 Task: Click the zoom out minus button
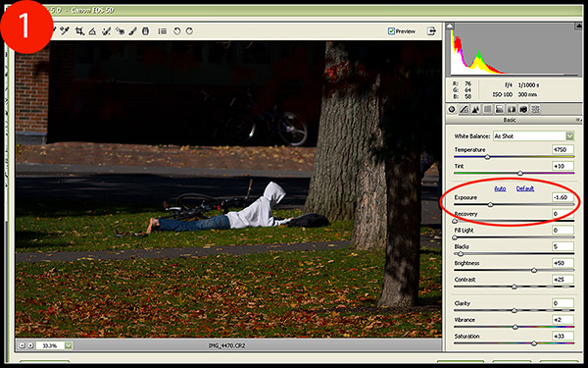point(22,345)
